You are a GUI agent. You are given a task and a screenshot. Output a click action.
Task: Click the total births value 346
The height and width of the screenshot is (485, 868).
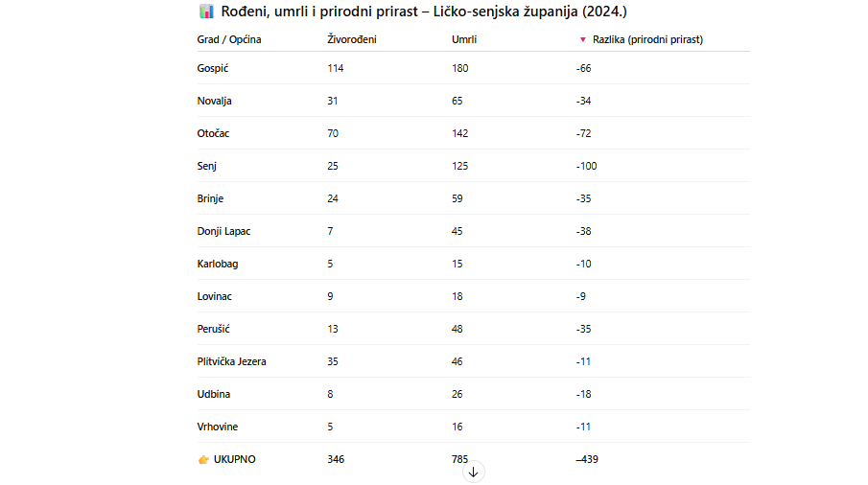click(336, 459)
